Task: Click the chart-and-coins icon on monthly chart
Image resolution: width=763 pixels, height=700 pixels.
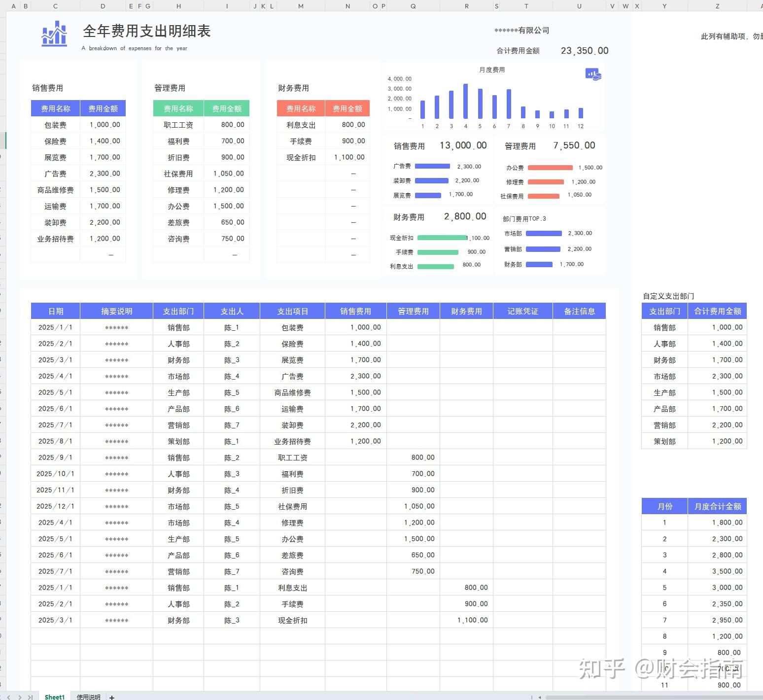Action: (x=593, y=74)
